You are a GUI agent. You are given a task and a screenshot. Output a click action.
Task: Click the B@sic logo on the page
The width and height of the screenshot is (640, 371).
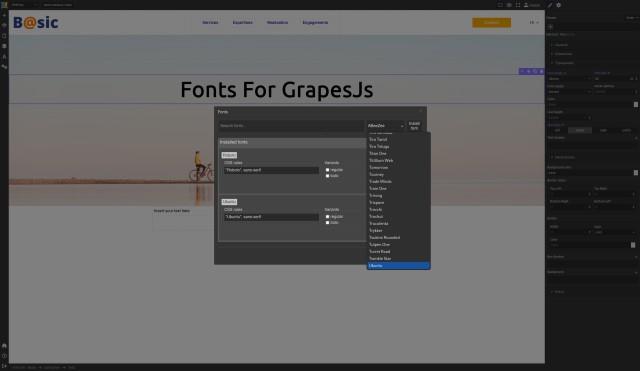pos(36,22)
